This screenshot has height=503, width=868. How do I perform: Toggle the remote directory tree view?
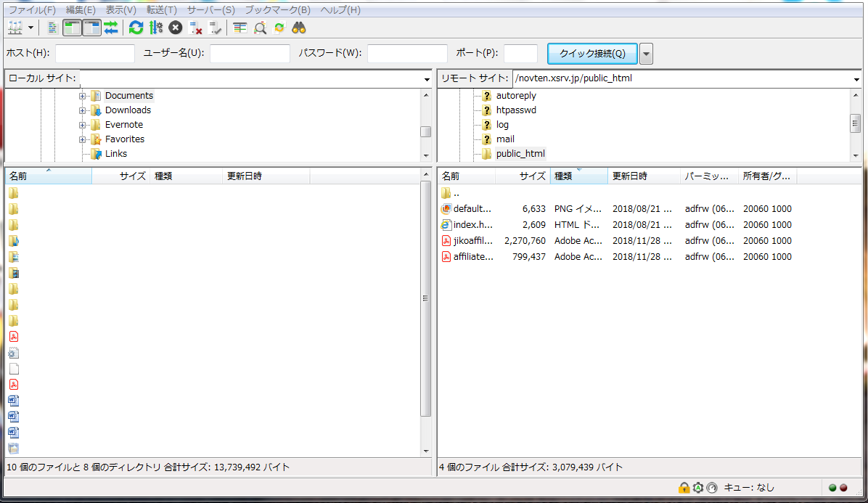(91, 28)
